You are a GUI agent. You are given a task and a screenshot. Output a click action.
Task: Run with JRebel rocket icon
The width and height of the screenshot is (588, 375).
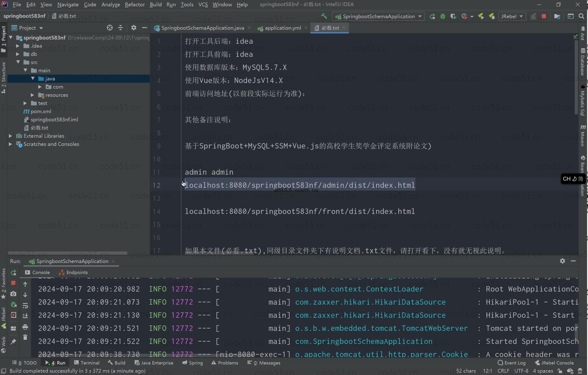point(481,16)
